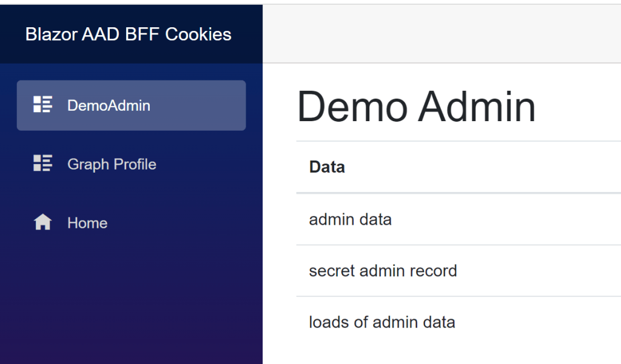Click the empty gray top header bar
The height and width of the screenshot is (364, 621).
point(441,34)
